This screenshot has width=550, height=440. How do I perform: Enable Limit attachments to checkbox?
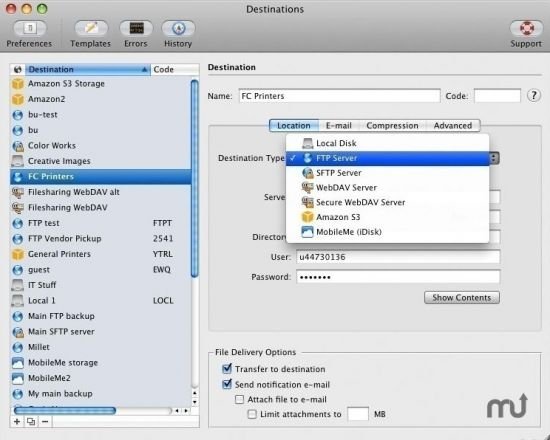click(252, 414)
